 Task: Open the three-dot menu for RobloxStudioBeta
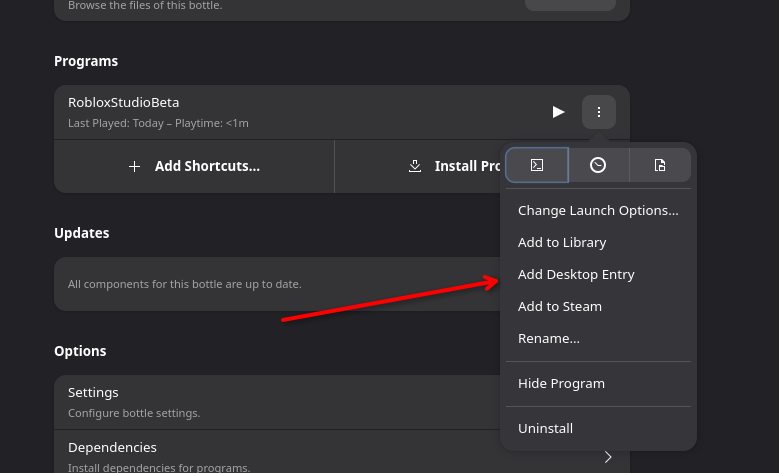tap(599, 112)
